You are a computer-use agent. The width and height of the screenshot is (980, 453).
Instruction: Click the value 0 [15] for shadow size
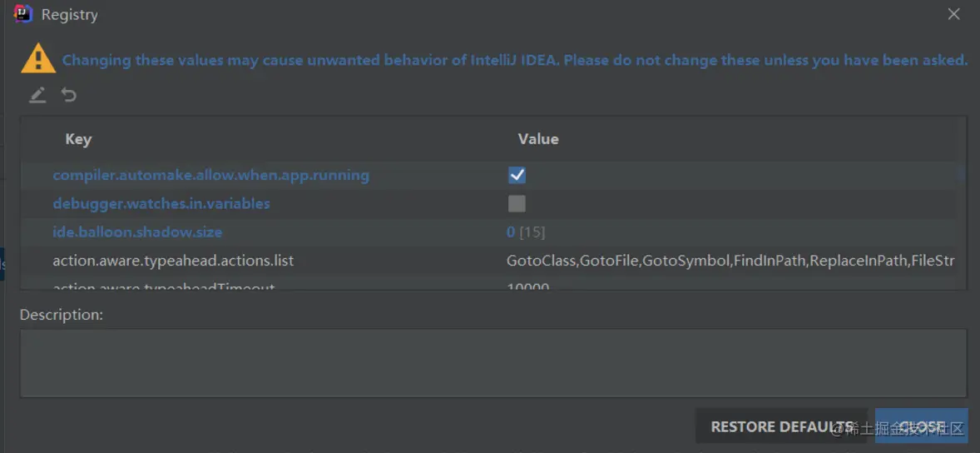click(526, 232)
